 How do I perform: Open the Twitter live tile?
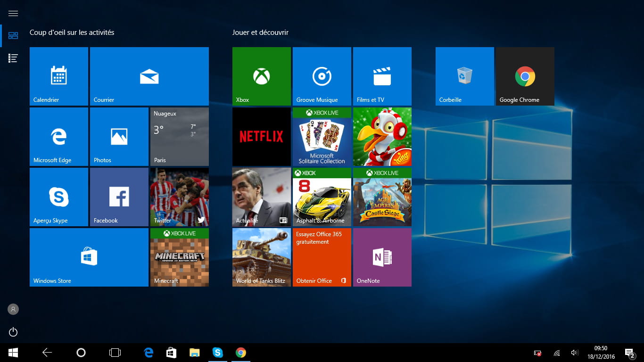pyautogui.click(x=180, y=197)
